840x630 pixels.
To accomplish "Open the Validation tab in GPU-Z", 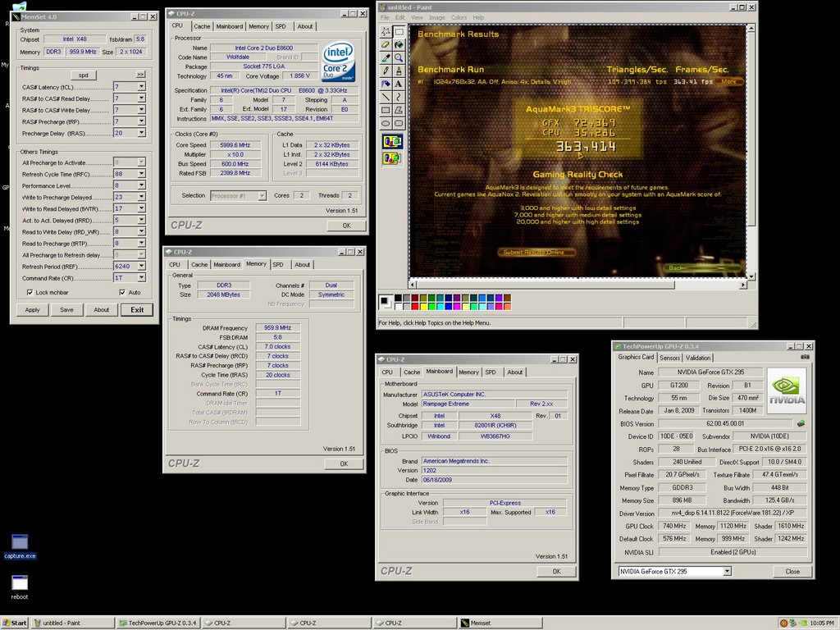I will coord(698,358).
